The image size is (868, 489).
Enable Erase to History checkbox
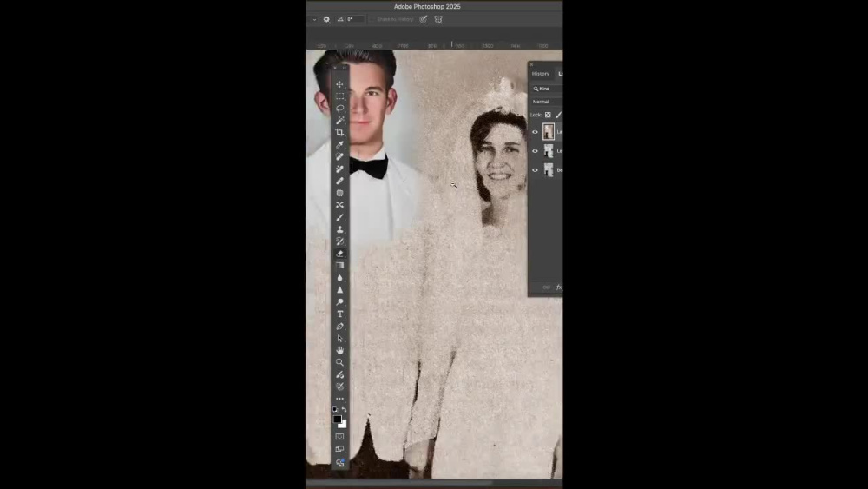[373, 19]
